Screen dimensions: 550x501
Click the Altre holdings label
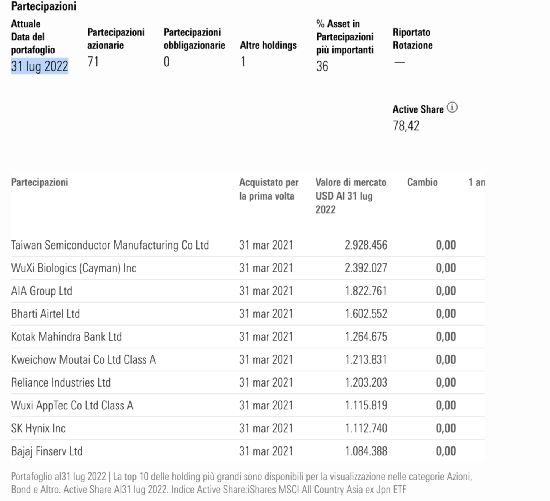[x=268, y=45]
